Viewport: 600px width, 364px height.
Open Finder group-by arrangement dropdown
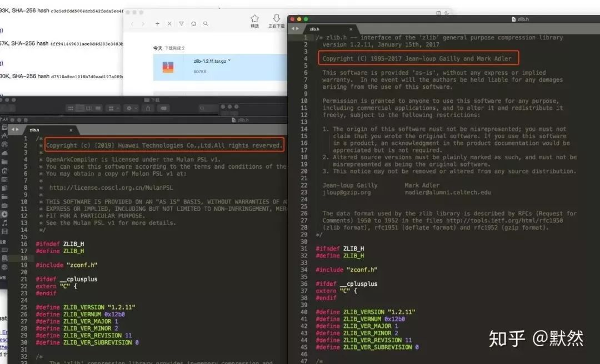pyautogui.click(x=112, y=109)
